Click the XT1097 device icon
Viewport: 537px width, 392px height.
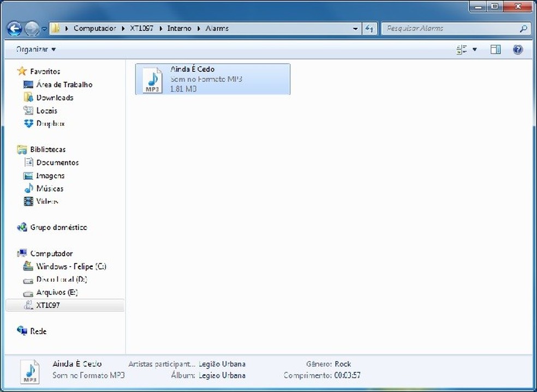pyautogui.click(x=28, y=305)
